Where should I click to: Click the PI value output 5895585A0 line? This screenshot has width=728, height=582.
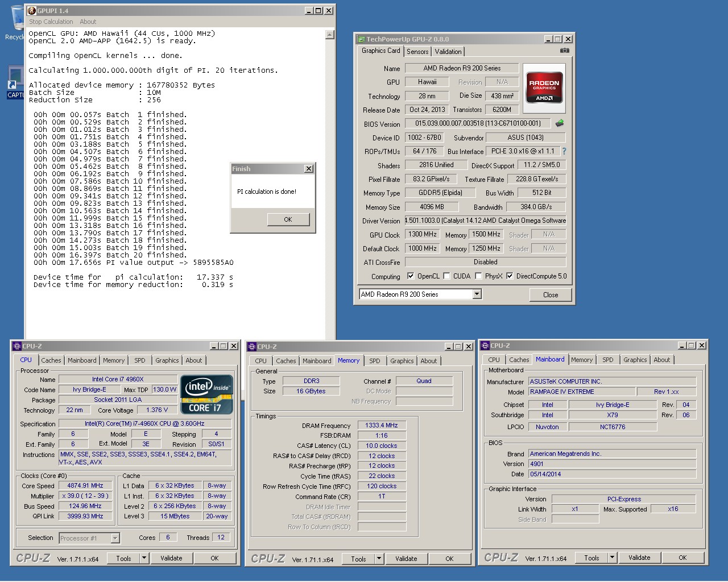coord(134,263)
